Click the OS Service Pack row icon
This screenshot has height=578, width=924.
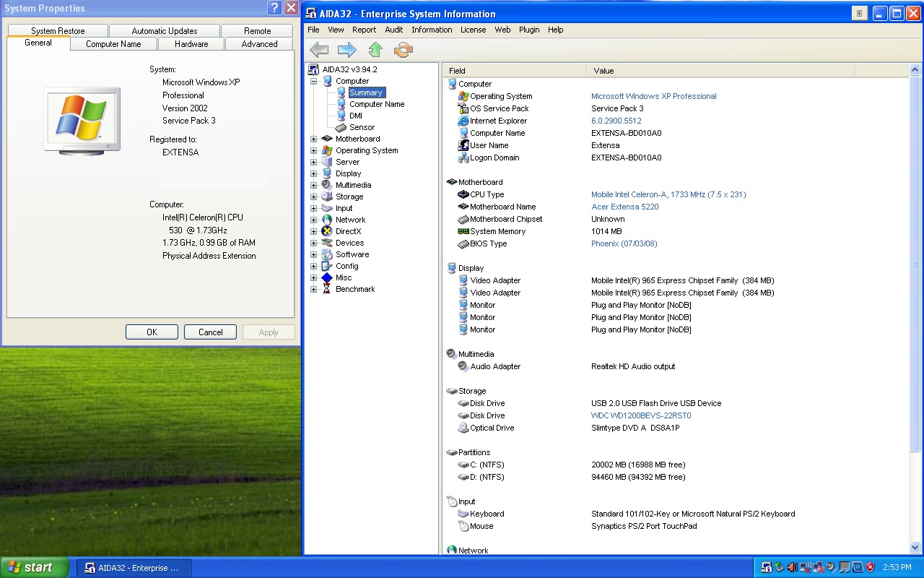pyautogui.click(x=463, y=108)
